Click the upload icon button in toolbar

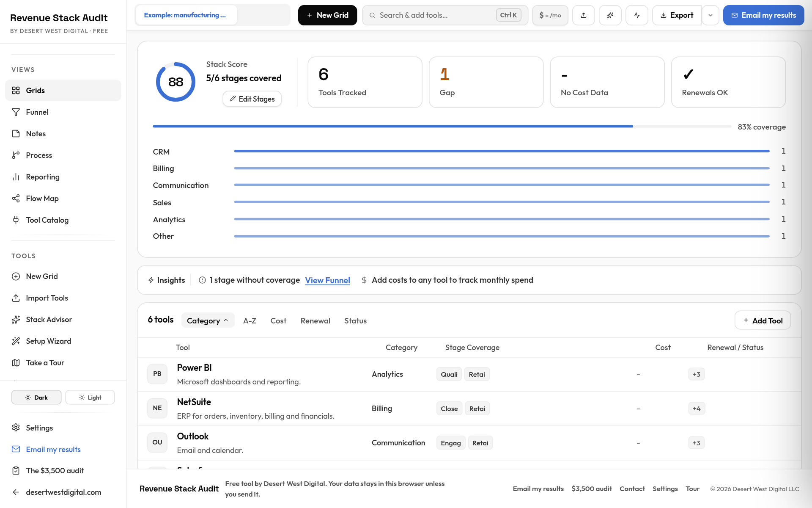tap(584, 15)
